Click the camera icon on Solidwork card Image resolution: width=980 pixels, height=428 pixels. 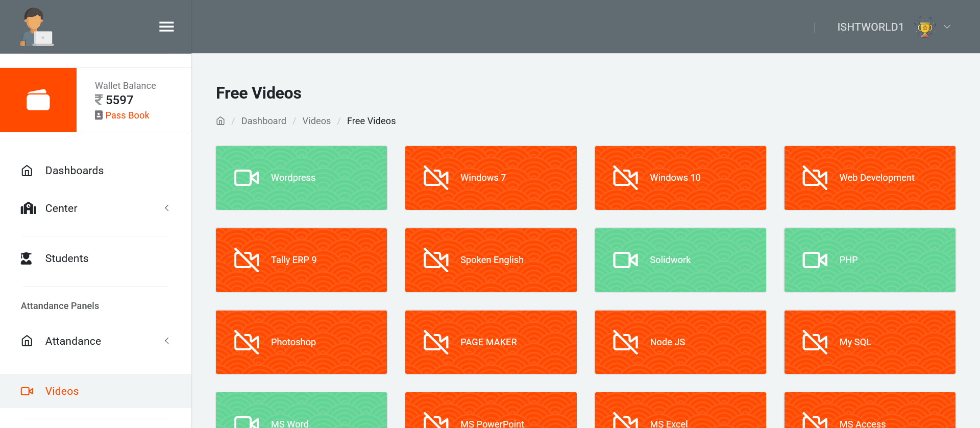pos(626,260)
